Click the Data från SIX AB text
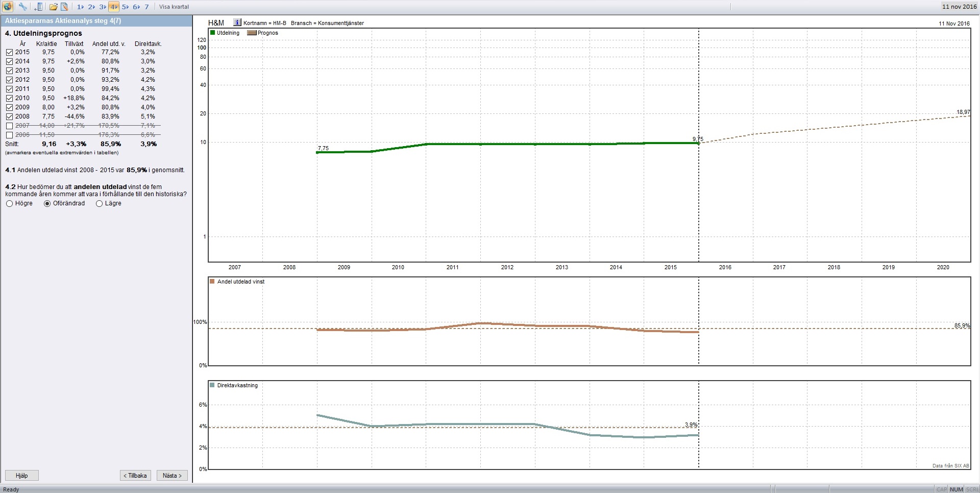980x493 pixels. pyautogui.click(x=950, y=465)
